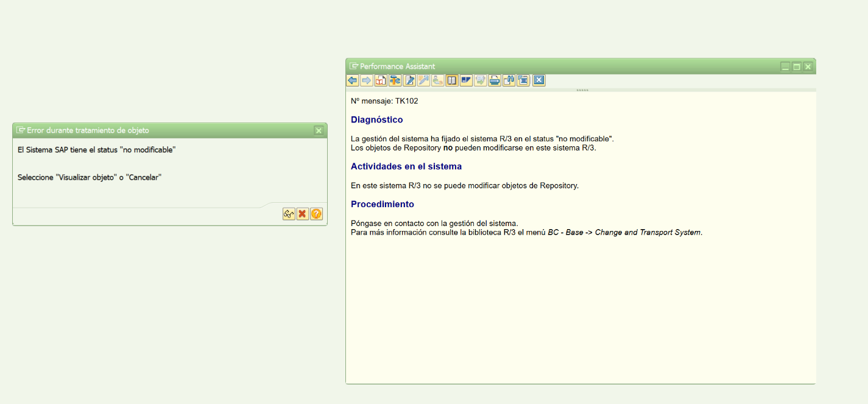Print the help text via printer icon

pyautogui.click(x=495, y=80)
